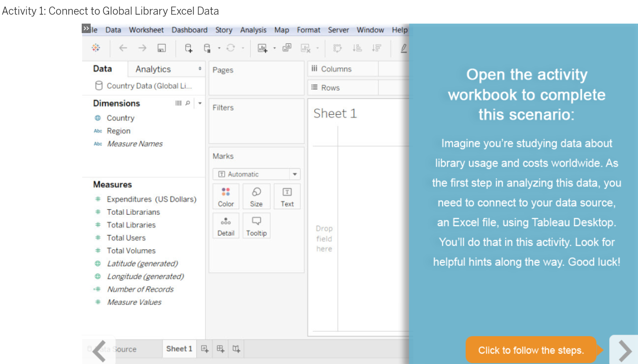Open the Dimensions pane options menu arrow
Screen dimensions: 638x364
[x=199, y=103]
